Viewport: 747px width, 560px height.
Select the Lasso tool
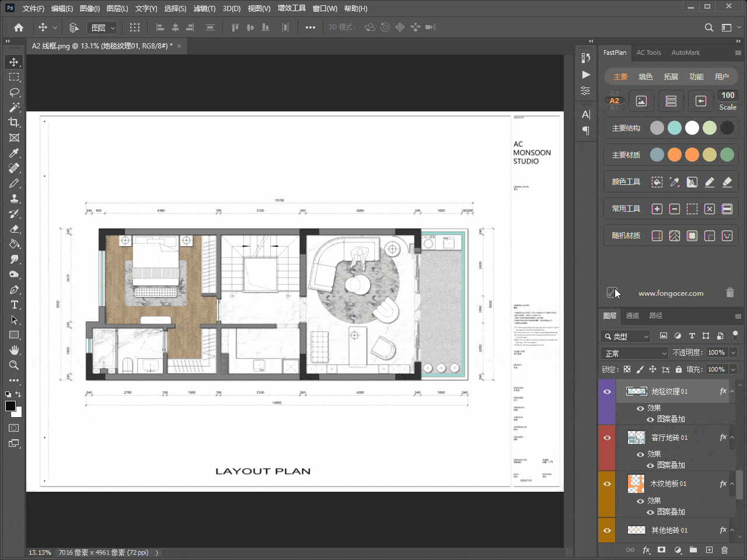point(15,92)
